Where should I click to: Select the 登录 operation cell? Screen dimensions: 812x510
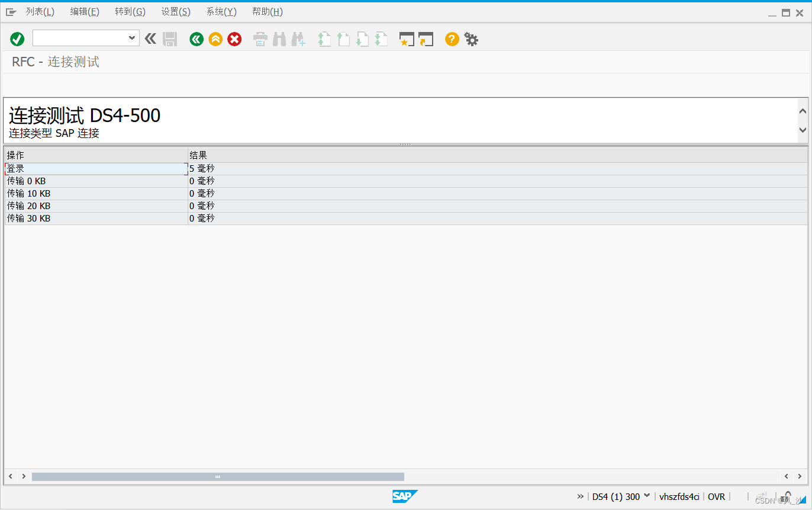point(96,169)
